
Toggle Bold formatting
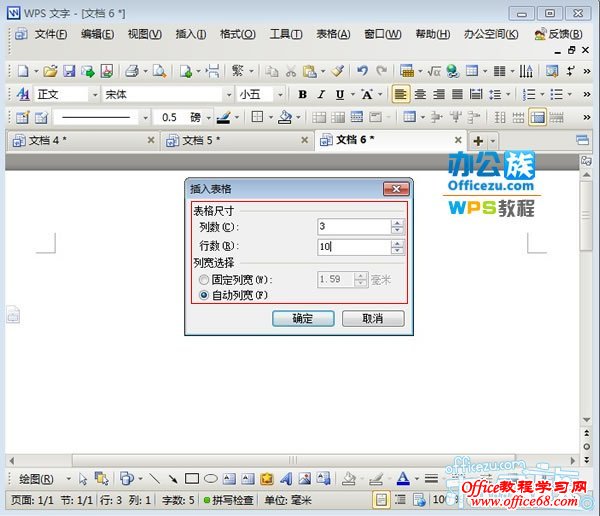point(302,94)
